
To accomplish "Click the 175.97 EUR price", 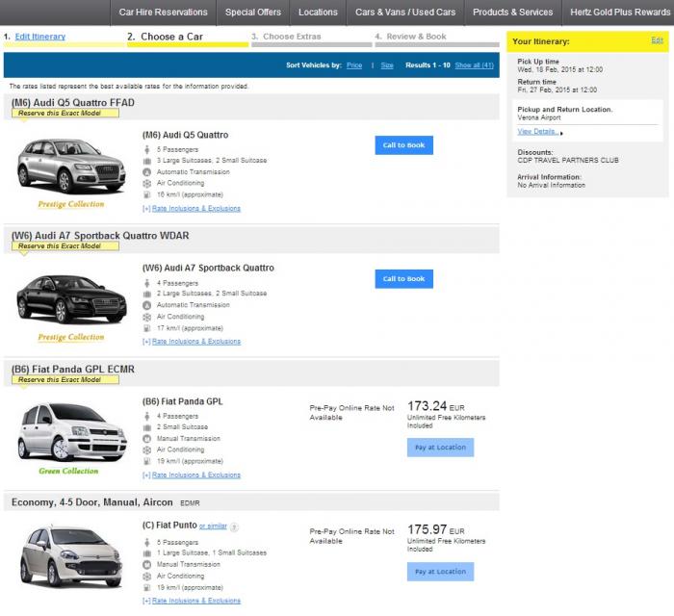I will click(x=436, y=529).
